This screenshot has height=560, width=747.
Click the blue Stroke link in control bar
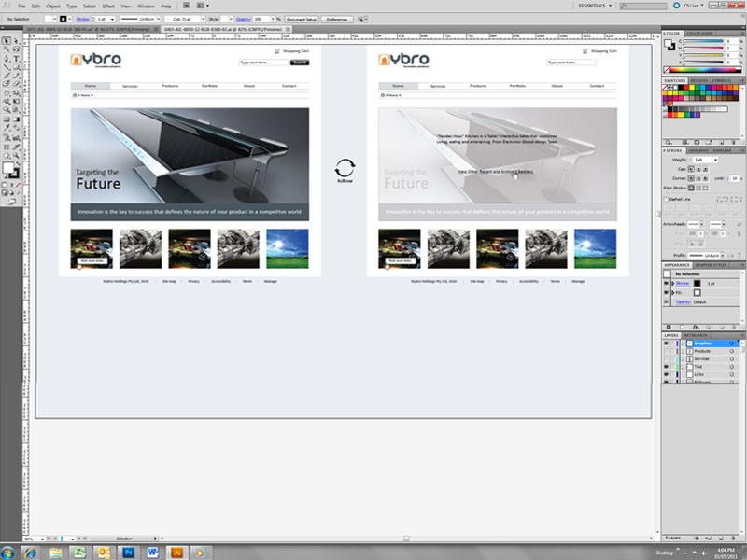tap(82, 19)
